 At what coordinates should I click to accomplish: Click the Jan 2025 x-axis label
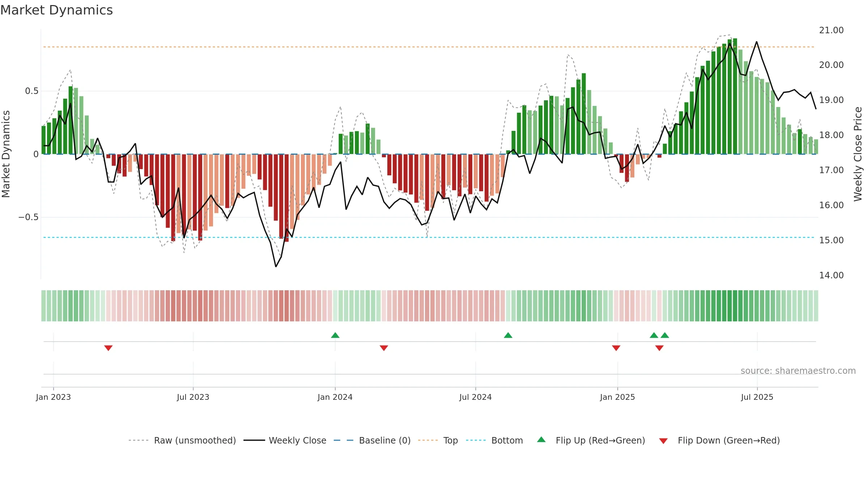[x=618, y=397]
